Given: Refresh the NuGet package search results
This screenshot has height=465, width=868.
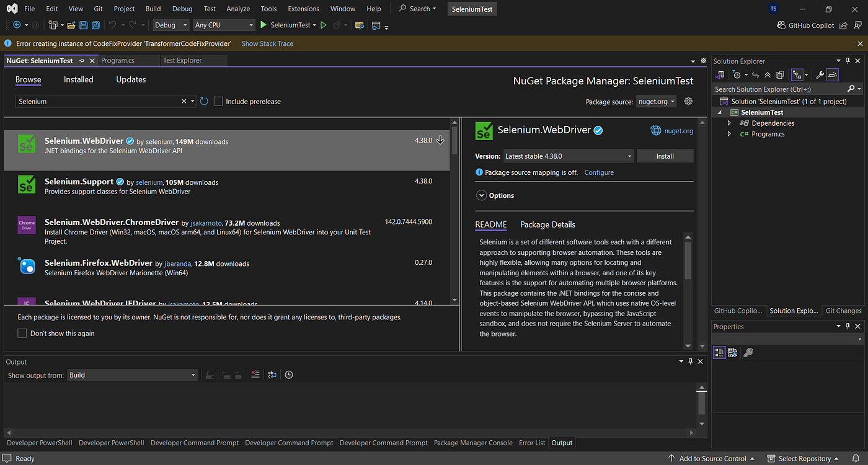Looking at the screenshot, I should [x=204, y=101].
